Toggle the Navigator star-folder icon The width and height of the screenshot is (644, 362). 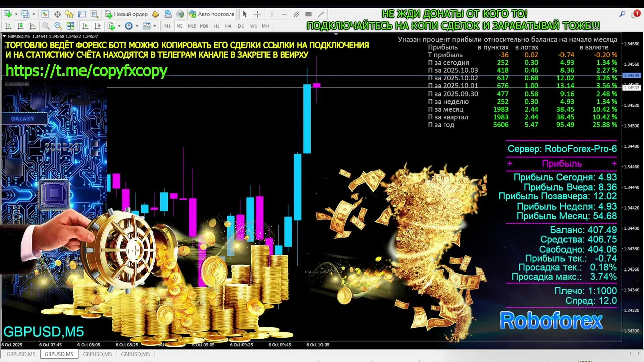click(x=69, y=14)
